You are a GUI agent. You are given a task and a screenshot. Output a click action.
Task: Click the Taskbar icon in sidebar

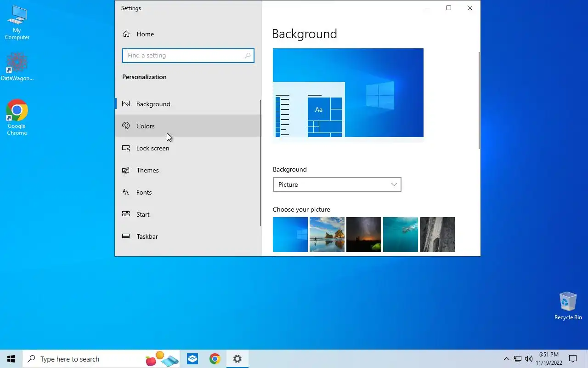pyautogui.click(x=126, y=236)
